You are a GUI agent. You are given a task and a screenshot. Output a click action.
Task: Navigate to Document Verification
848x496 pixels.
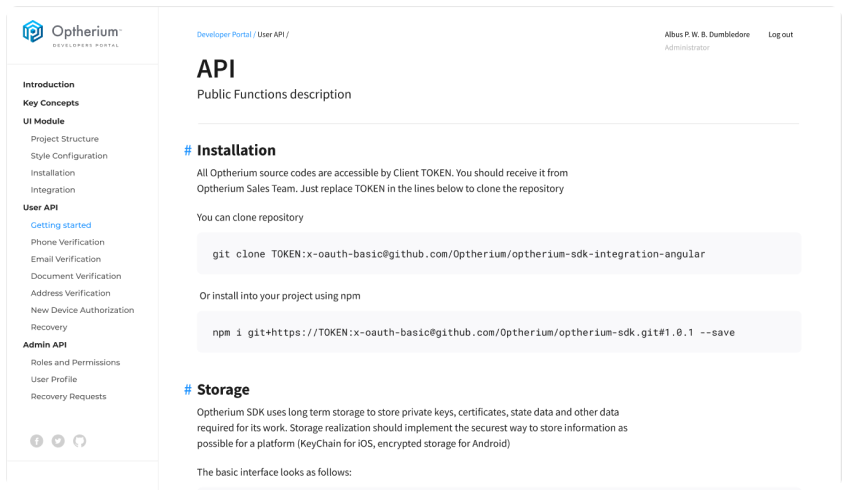[76, 276]
